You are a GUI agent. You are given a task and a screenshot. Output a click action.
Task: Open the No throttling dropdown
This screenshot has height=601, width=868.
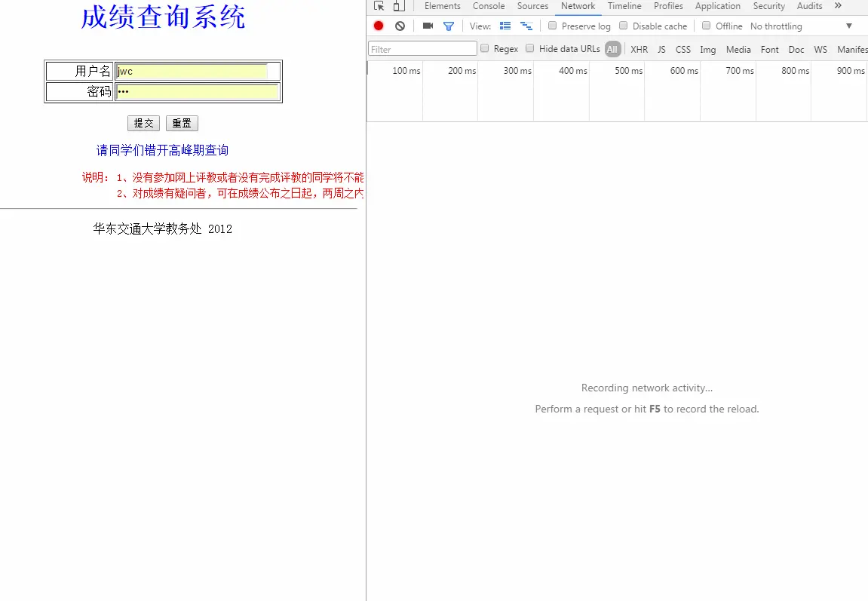pos(776,26)
